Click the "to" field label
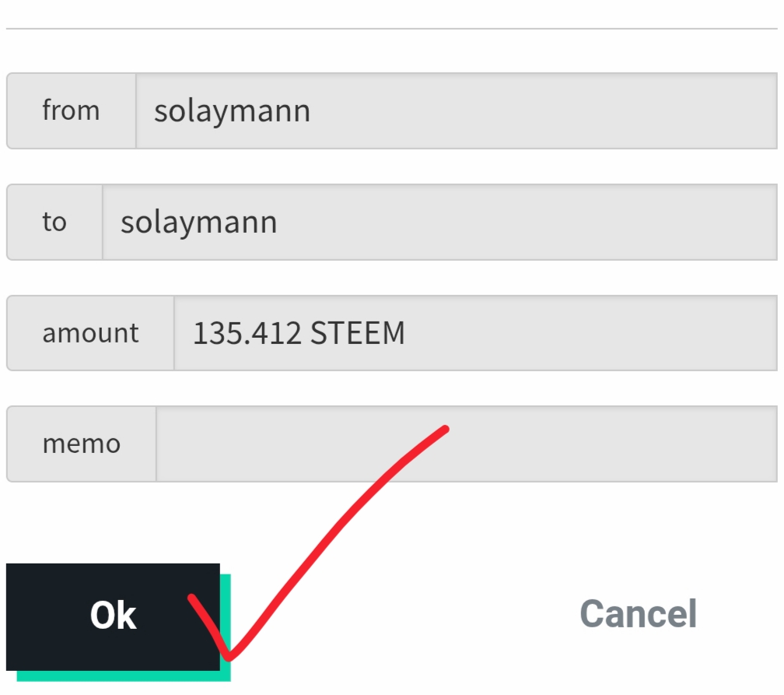 pos(54,222)
